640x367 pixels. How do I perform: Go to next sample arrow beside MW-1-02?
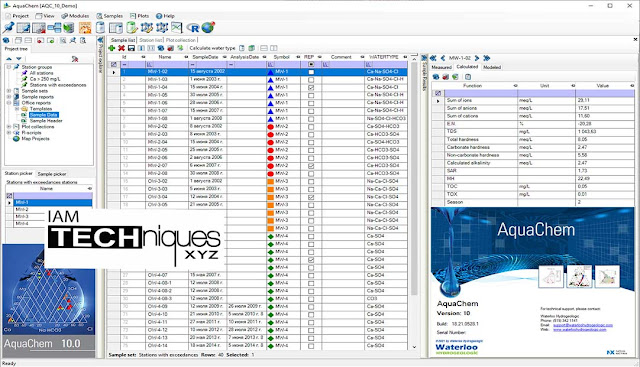pos(477,58)
